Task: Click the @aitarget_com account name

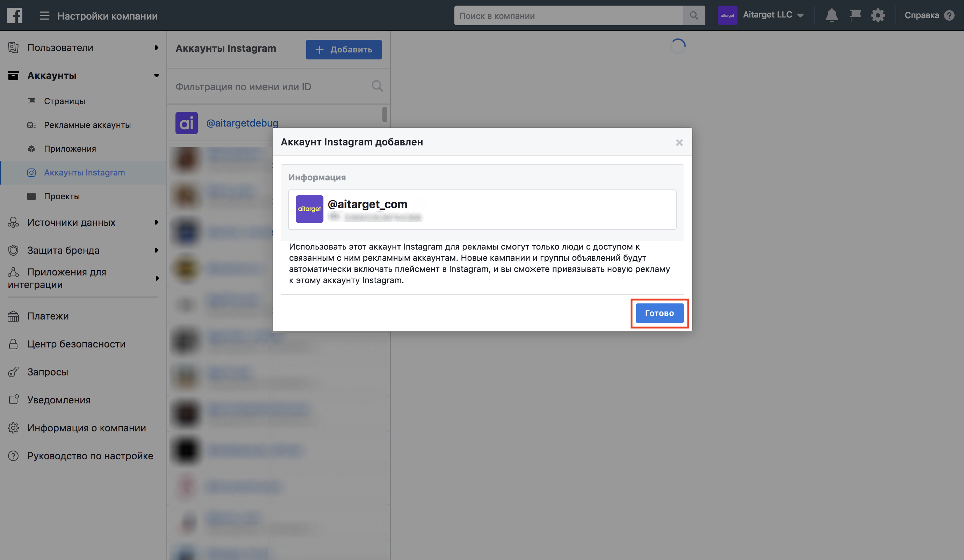Action: tap(367, 204)
